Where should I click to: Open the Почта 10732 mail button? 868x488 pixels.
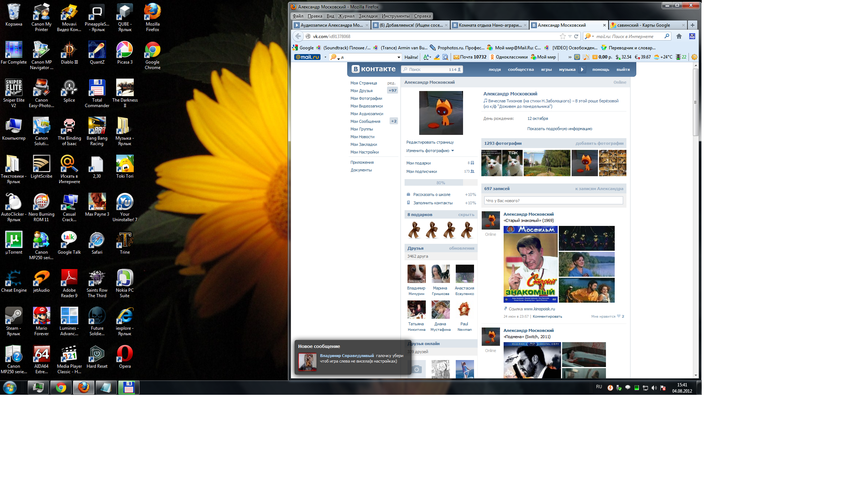(x=470, y=57)
